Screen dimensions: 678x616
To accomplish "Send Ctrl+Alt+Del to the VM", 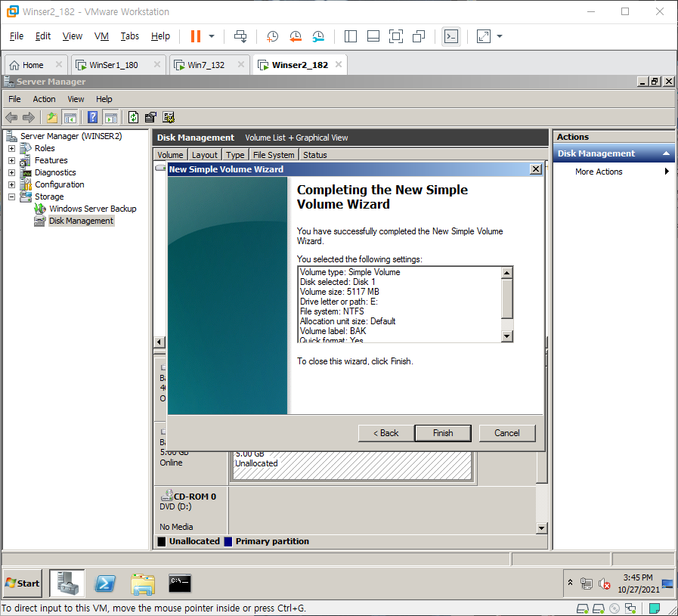I will pyautogui.click(x=240, y=36).
